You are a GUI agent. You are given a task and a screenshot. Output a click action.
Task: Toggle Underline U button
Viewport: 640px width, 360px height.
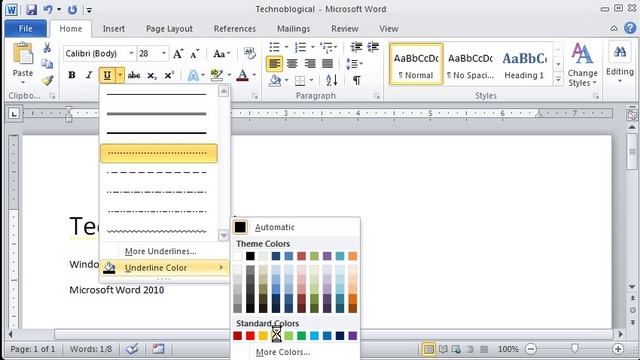(107, 75)
